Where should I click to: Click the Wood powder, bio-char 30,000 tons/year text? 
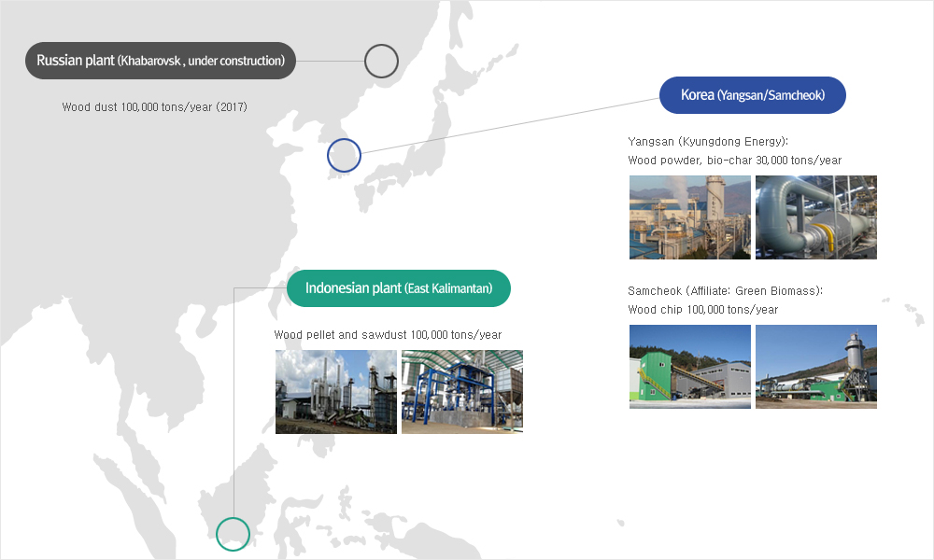(734, 161)
